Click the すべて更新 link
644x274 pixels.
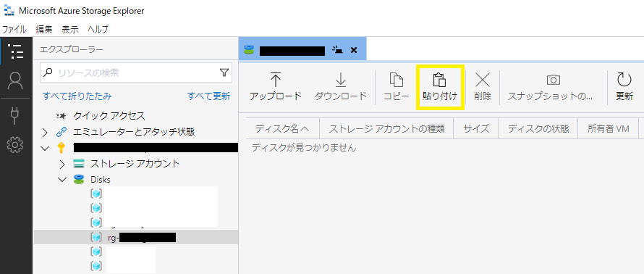point(208,96)
